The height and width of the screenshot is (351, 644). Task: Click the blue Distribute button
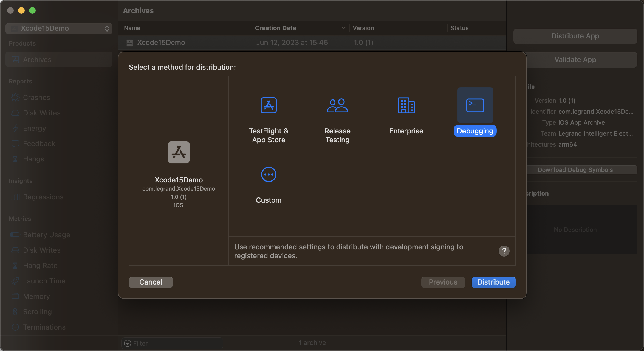493,282
